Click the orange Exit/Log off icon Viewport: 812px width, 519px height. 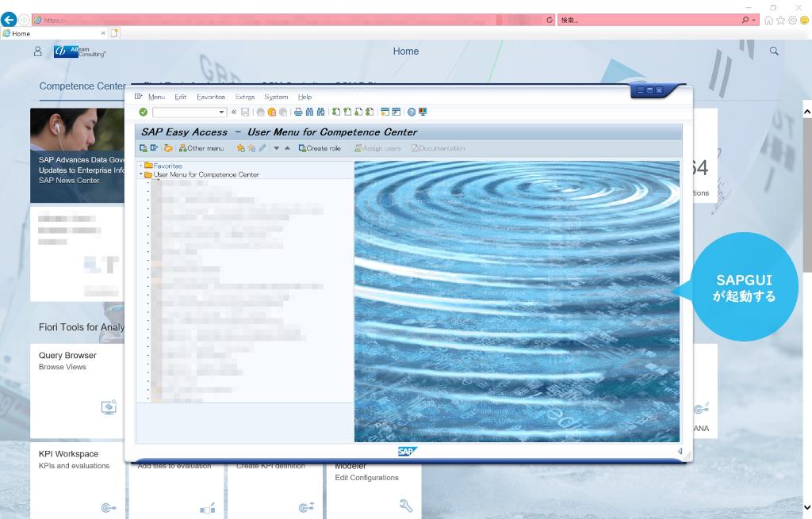click(272, 112)
